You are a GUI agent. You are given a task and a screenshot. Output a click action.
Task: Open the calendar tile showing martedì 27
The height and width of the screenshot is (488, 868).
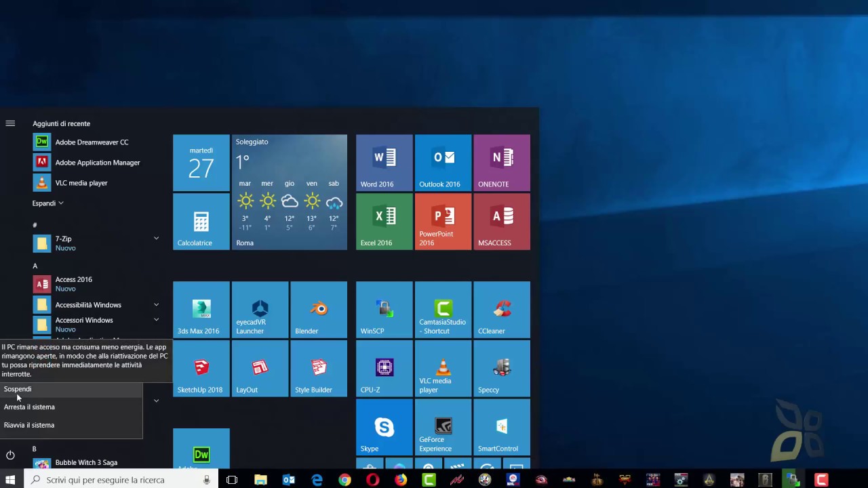(x=201, y=163)
